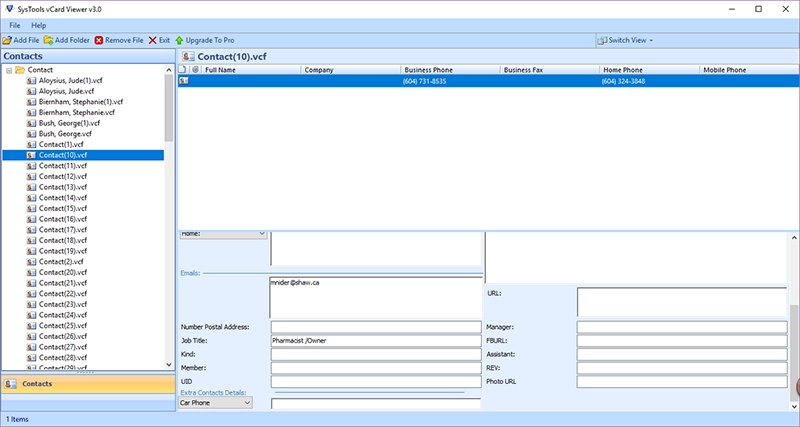Collapse the Contact folder tree node
The height and width of the screenshot is (427, 800).
click(x=9, y=70)
